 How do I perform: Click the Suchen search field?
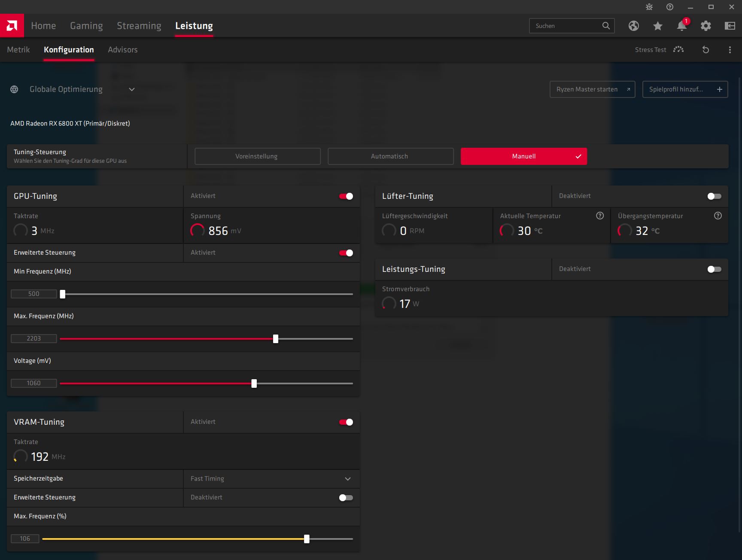click(x=572, y=26)
